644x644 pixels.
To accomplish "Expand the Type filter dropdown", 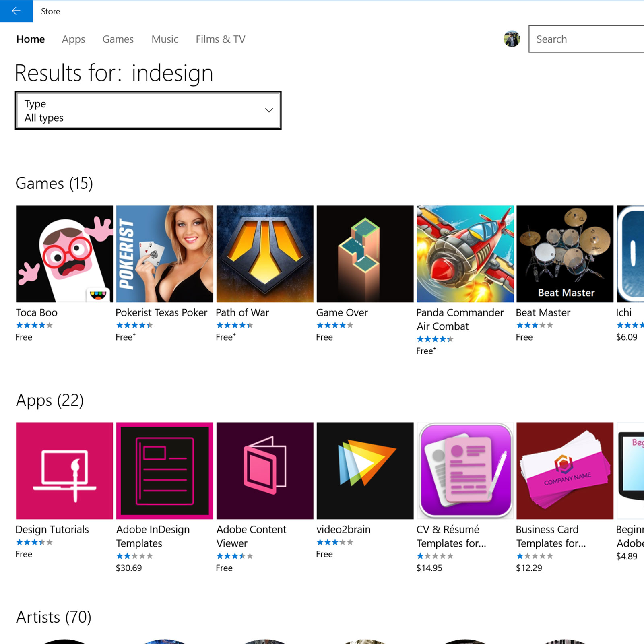I will 148,110.
